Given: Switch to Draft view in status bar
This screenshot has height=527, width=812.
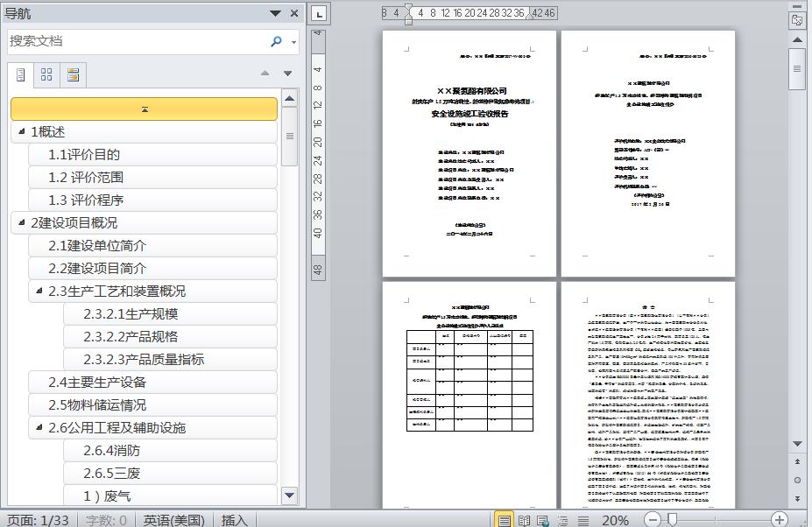Looking at the screenshot, I should click(x=583, y=520).
